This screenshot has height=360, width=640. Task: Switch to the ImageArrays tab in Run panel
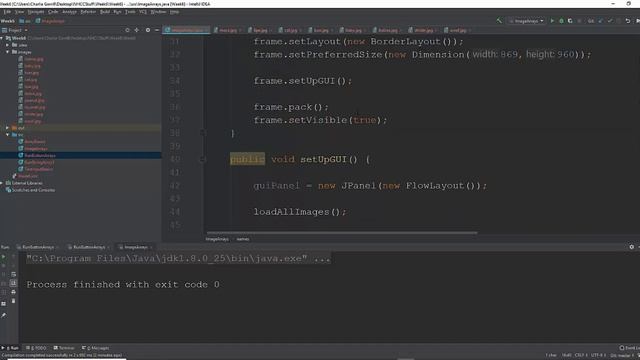[x=136, y=247]
